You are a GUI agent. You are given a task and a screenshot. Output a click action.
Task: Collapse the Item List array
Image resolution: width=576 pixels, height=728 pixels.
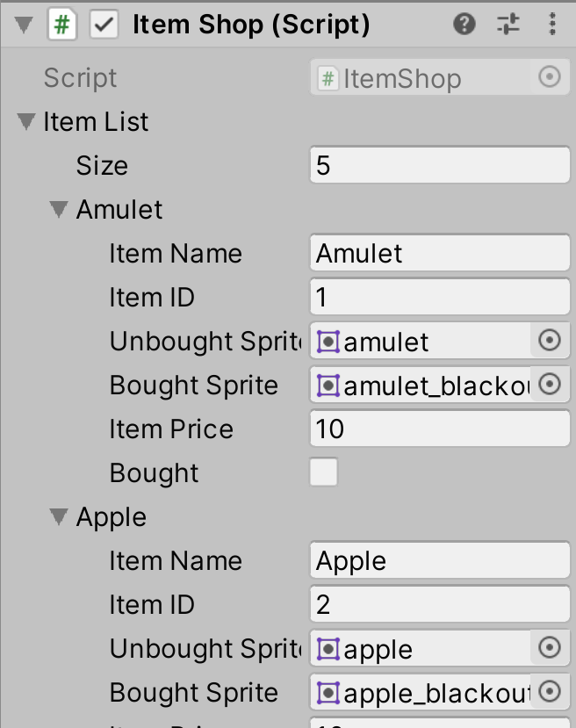pyautogui.click(x=25, y=122)
